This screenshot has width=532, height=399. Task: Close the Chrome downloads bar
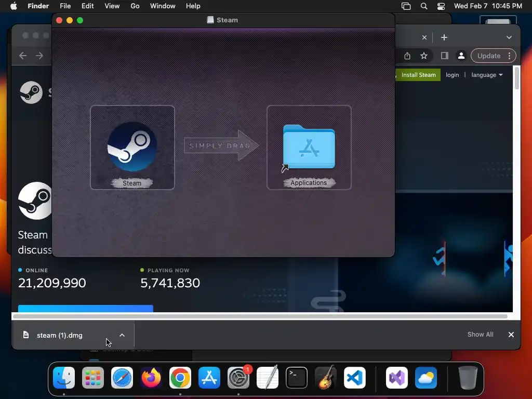[x=511, y=335]
